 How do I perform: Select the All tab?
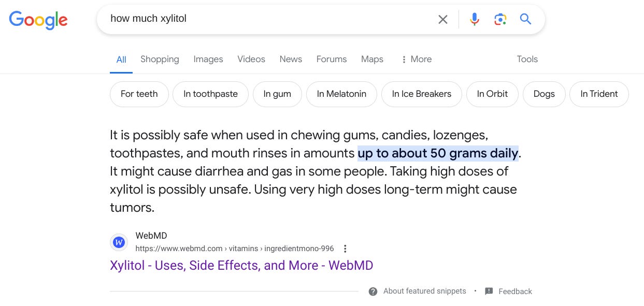click(121, 60)
